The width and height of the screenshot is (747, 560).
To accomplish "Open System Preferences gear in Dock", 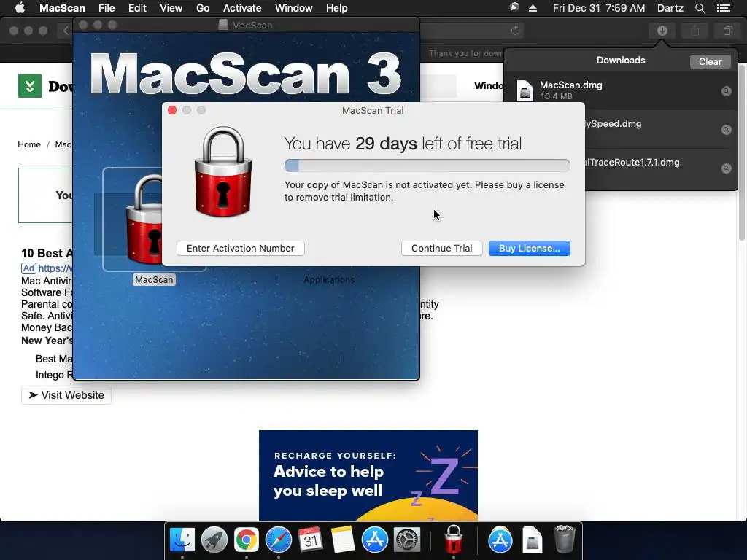I will [x=406, y=540].
